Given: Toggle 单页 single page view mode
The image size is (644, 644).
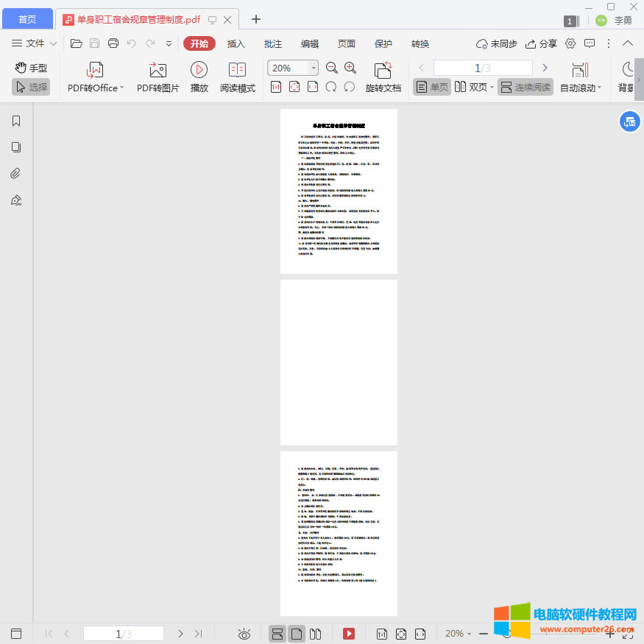Looking at the screenshot, I should 432,86.
